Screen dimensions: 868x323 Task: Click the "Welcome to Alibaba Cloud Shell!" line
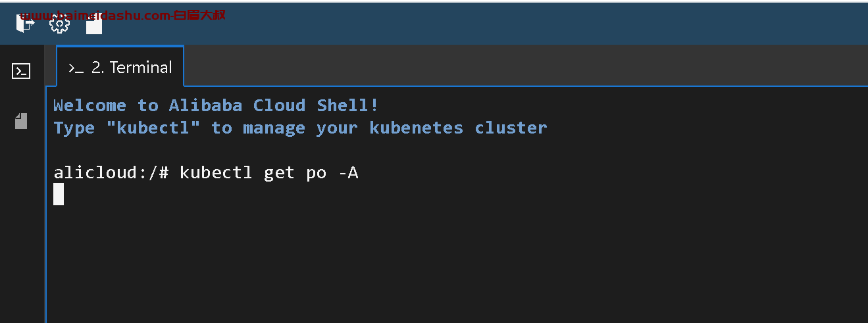tap(216, 105)
